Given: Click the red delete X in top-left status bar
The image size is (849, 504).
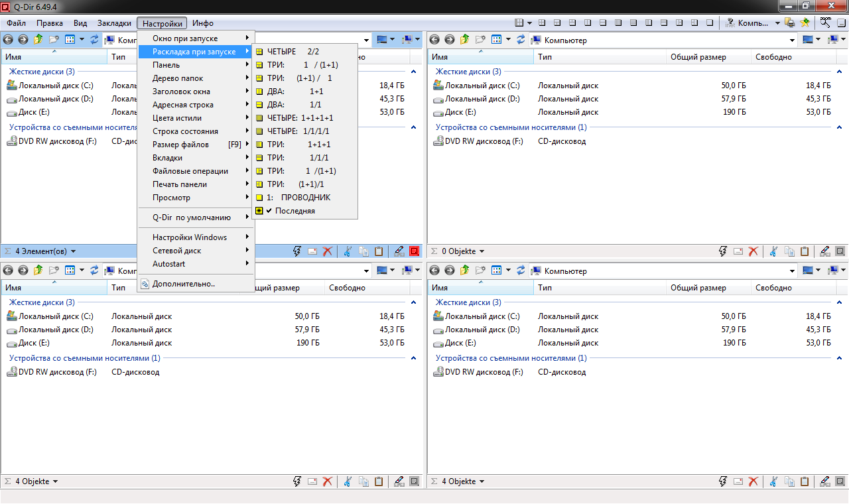Looking at the screenshot, I should point(327,251).
